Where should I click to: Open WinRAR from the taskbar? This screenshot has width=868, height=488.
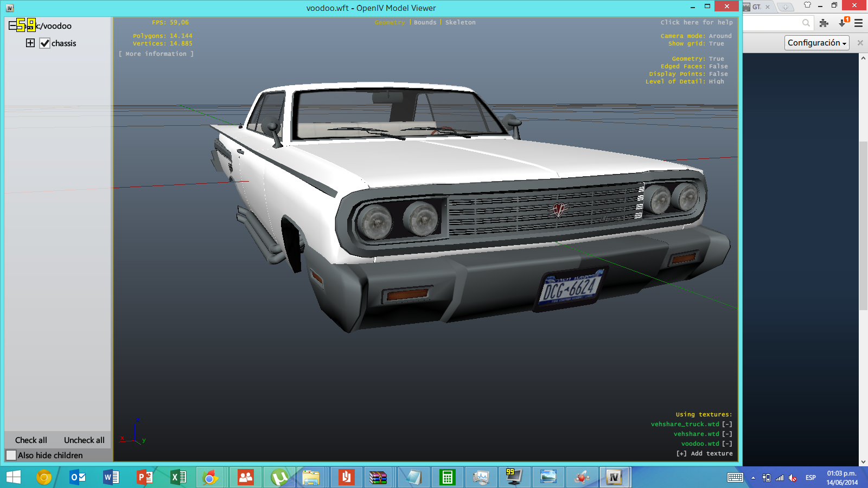coord(379,477)
